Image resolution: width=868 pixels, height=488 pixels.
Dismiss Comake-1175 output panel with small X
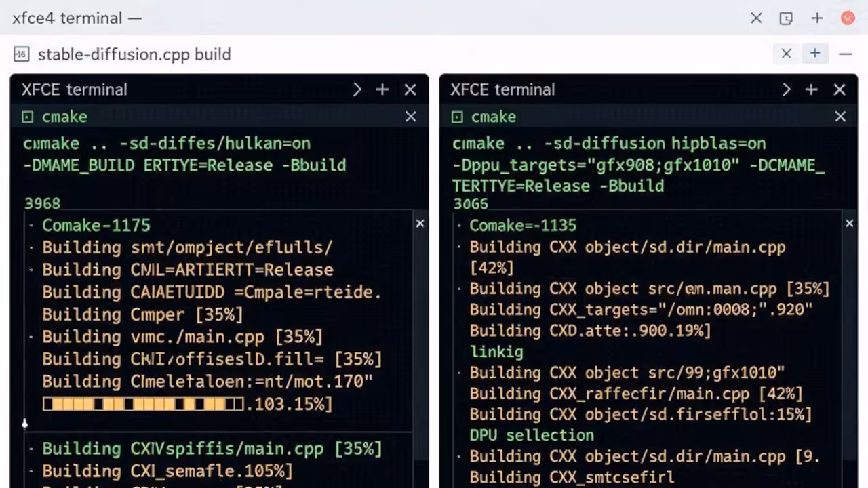pos(420,223)
